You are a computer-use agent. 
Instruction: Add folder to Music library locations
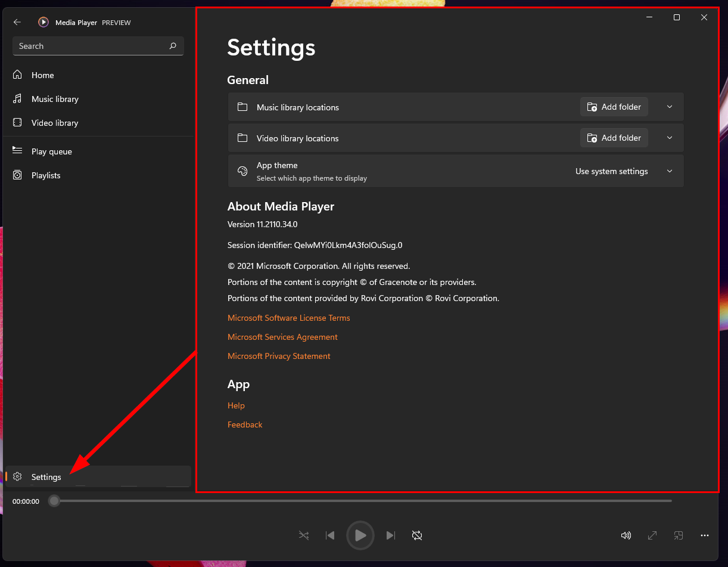[x=614, y=107]
